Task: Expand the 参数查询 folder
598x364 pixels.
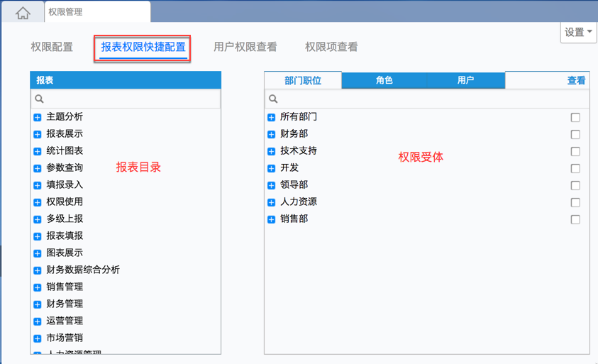Action: click(38, 168)
